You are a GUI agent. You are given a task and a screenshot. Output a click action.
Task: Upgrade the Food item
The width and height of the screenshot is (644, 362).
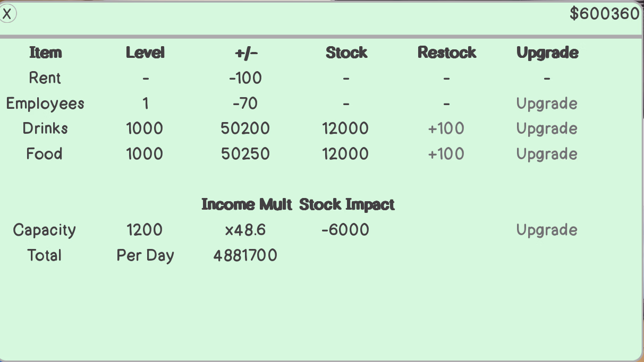coord(547,154)
